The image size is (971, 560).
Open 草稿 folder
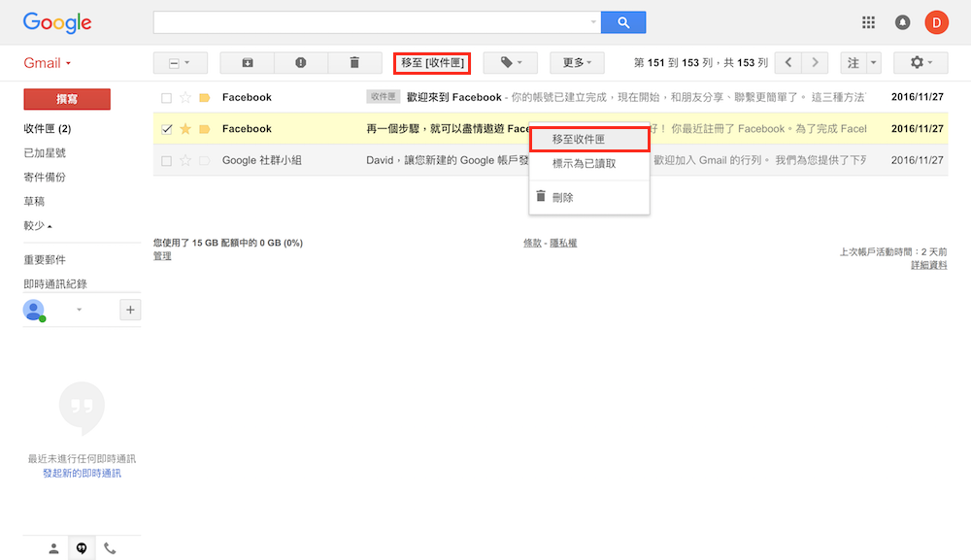click(34, 201)
